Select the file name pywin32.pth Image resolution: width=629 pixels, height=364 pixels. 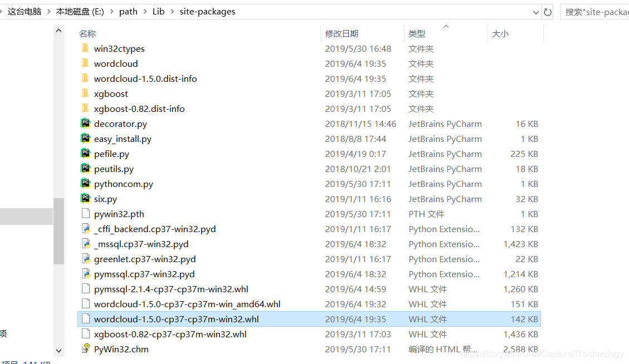119,214
